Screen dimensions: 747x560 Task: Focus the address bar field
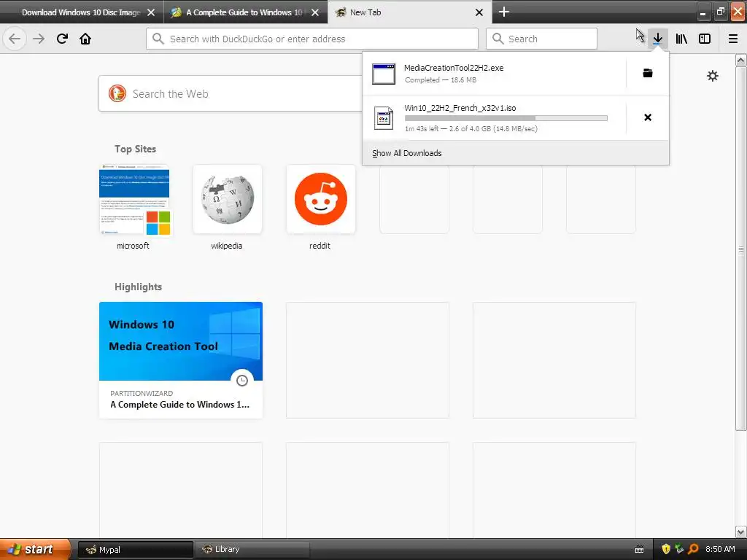tap(312, 39)
